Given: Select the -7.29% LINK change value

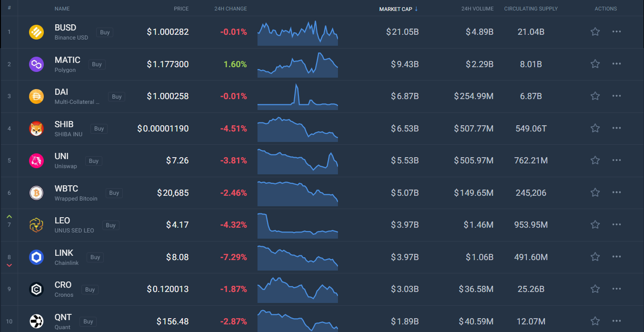Looking at the screenshot, I should click(233, 257).
